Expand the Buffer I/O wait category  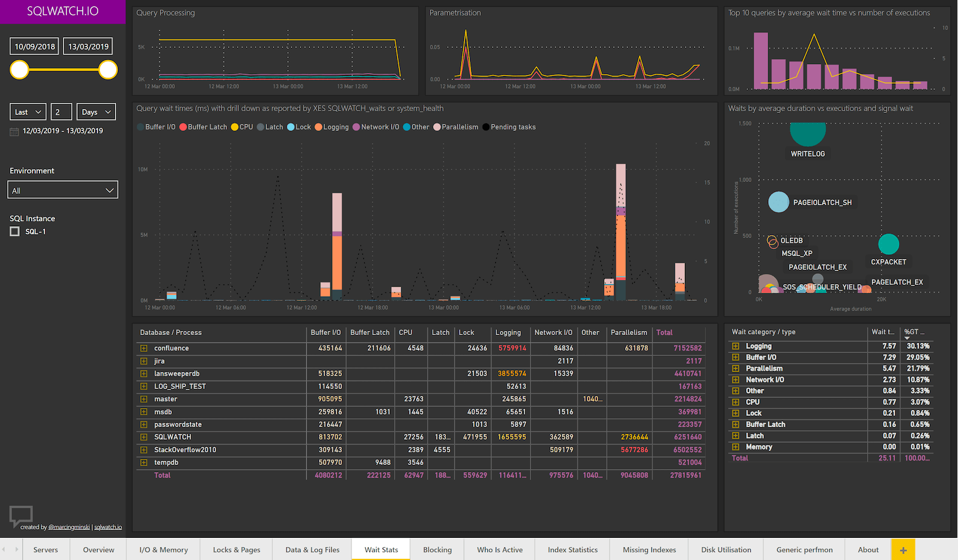(x=736, y=357)
